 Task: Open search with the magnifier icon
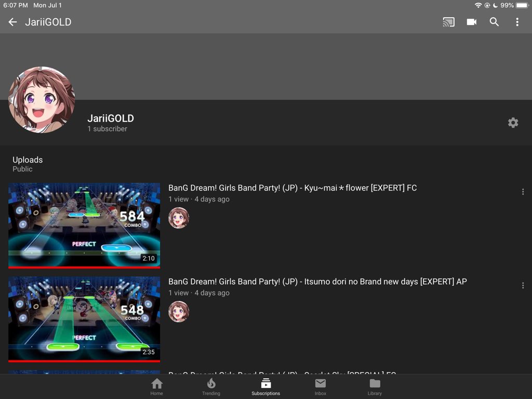point(494,22)
